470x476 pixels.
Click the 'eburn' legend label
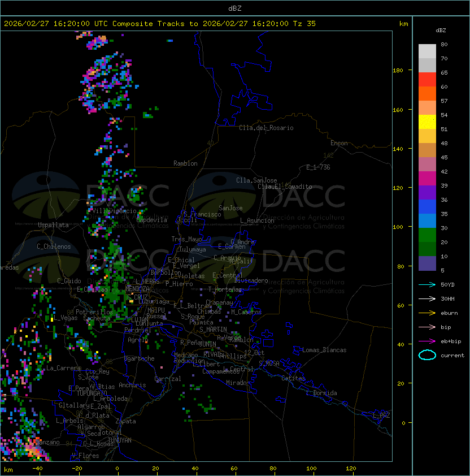449,313
